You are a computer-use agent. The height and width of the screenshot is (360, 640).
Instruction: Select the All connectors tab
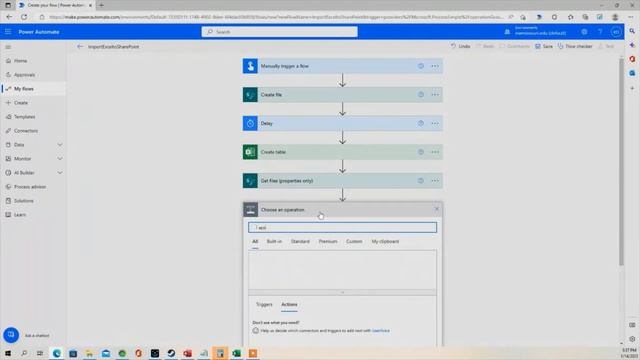(255, 242)
